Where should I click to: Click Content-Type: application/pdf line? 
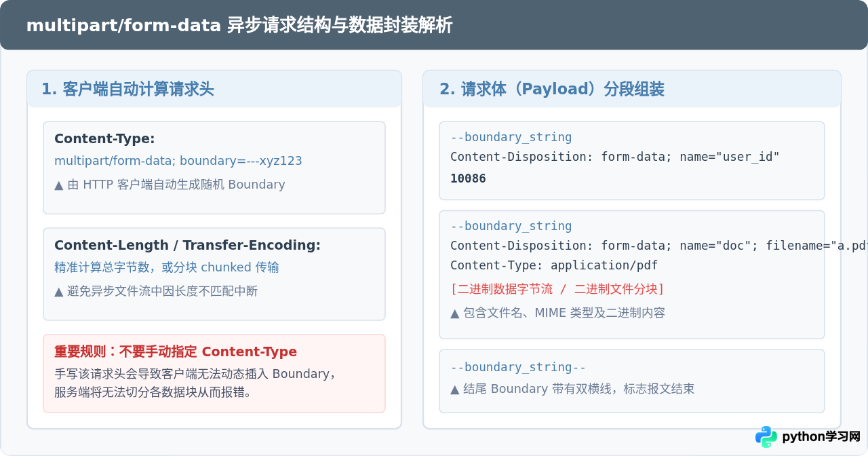pyautogui.click(x=554, y=265)
